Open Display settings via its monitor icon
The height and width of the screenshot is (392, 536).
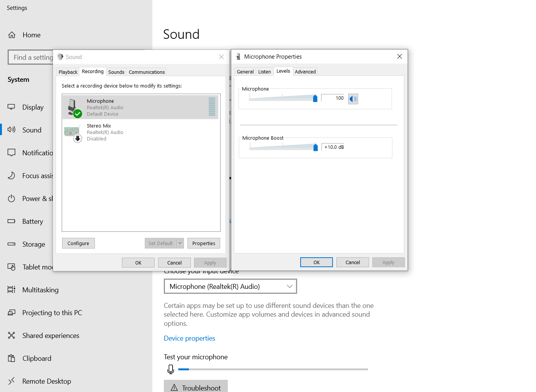click(11, 107)
